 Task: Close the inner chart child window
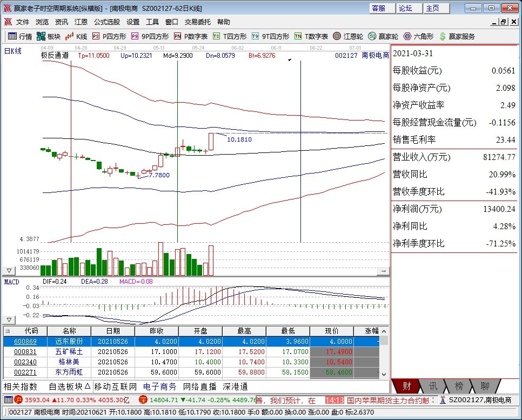point(514,22)
